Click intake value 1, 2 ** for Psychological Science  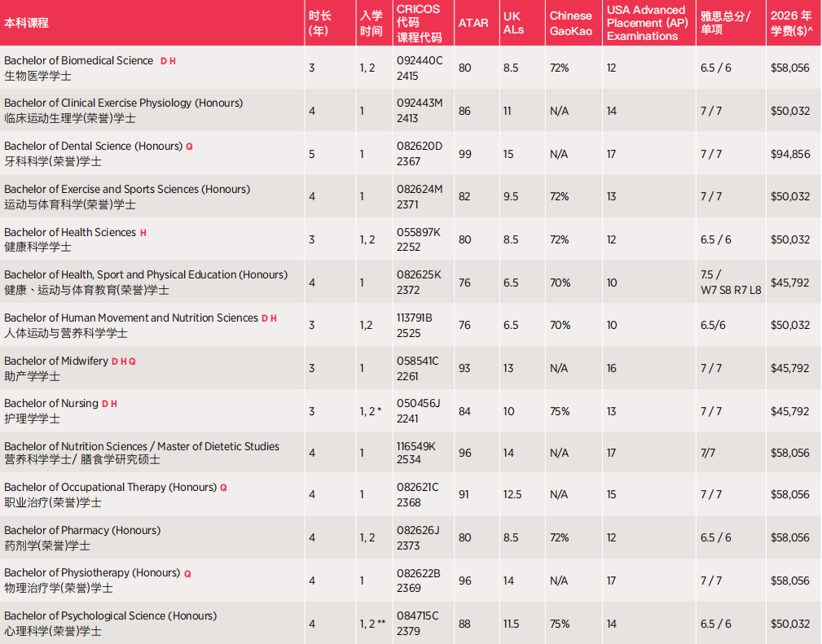tap(373, 624)
